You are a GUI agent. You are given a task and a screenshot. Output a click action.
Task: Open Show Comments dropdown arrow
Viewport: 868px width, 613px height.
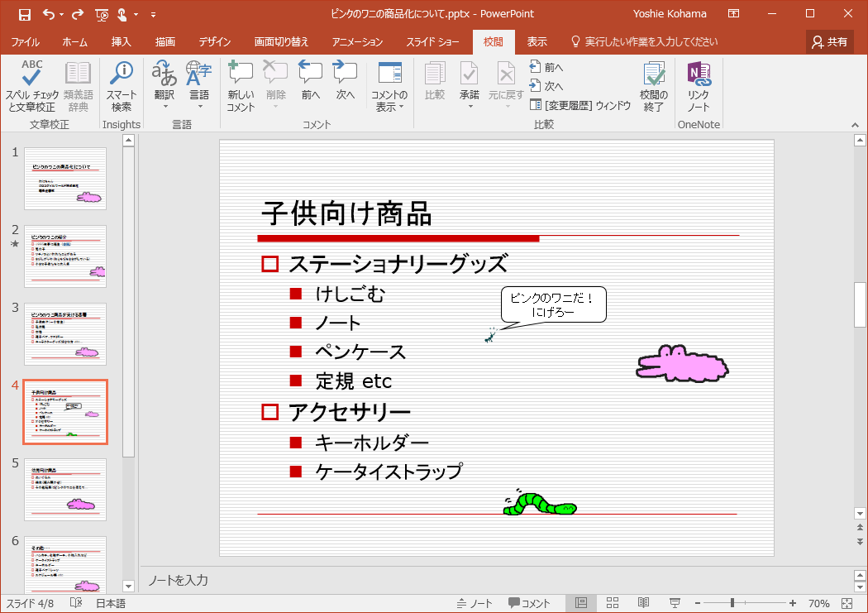402,107
